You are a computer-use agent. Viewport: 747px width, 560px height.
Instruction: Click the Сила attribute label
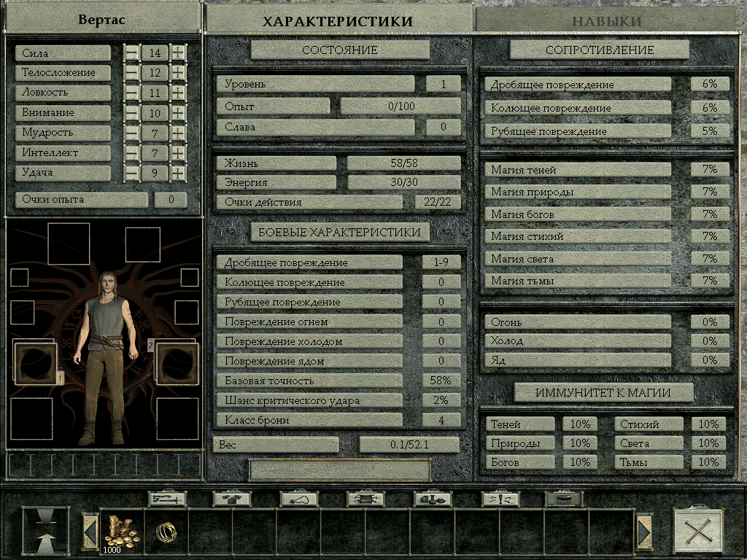(63, 52)
